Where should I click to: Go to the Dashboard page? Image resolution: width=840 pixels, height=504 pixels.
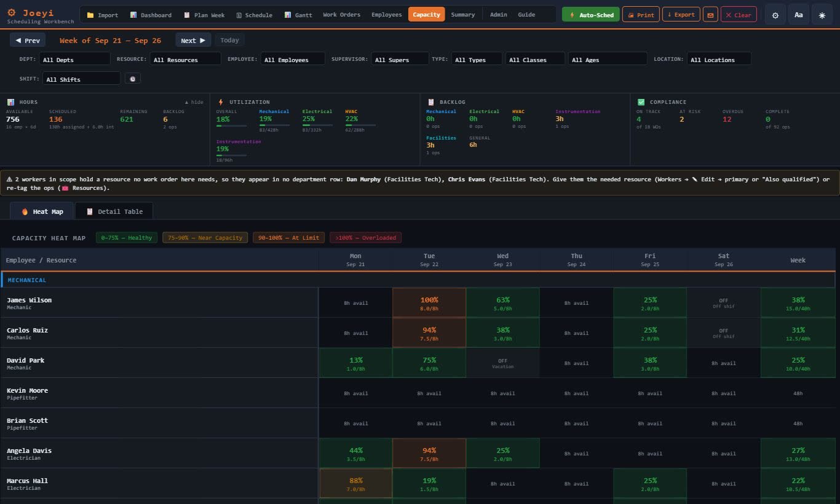pyautogui.click(x=151, y=15)
